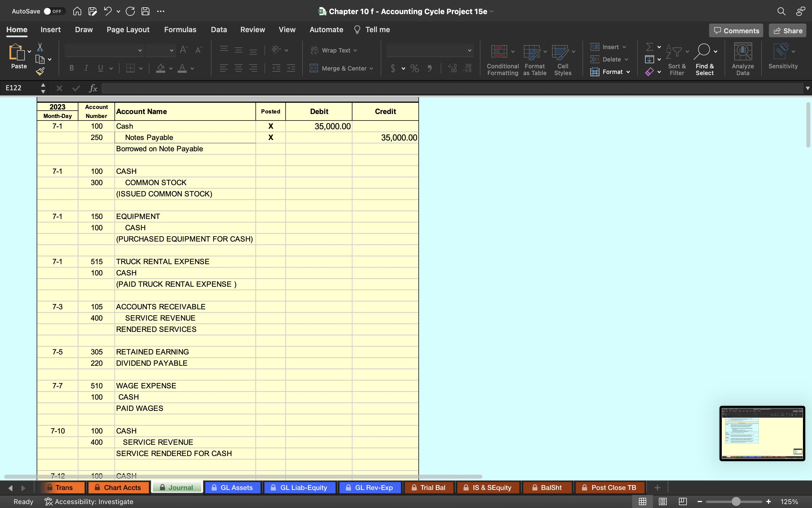Switch to the Formulas ribbon tab
812x508 pixels.
[180, 30]
